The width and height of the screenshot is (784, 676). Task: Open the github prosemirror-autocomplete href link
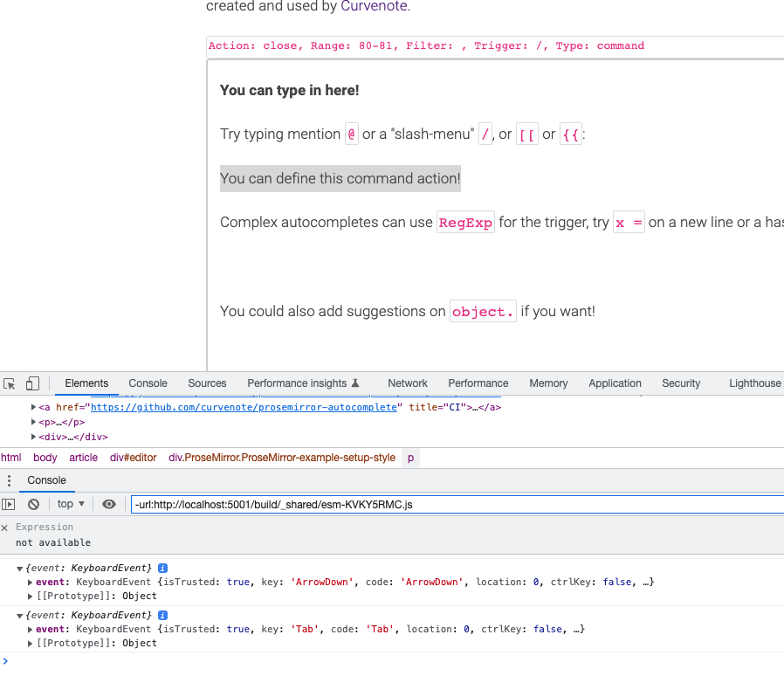[x=244, y=407]
